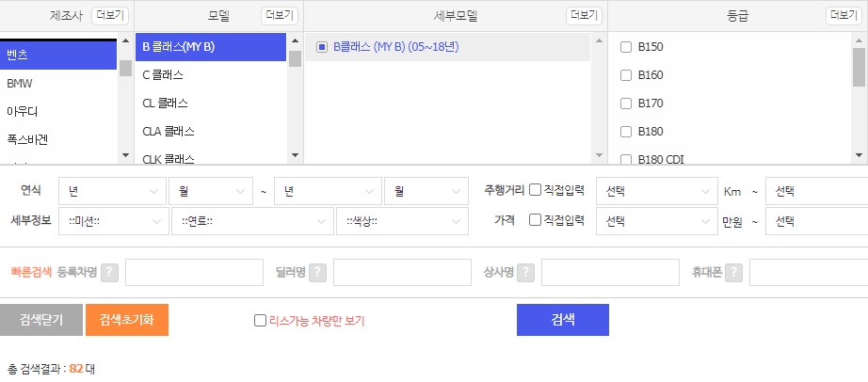The height and width of the screenshot is (382, 868).
Task: Open the starting 년 dropdown for 연식
Action: 112,191
